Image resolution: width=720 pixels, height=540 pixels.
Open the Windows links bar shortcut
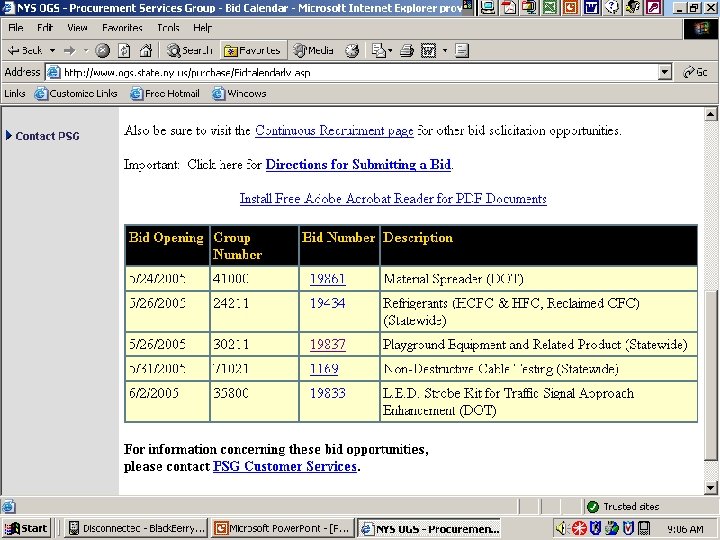tap(239, 93)
